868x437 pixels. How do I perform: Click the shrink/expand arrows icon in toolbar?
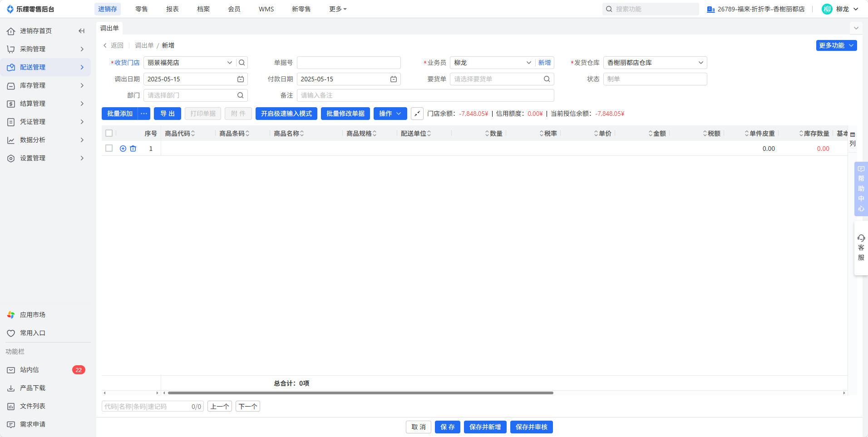point(417,114)
